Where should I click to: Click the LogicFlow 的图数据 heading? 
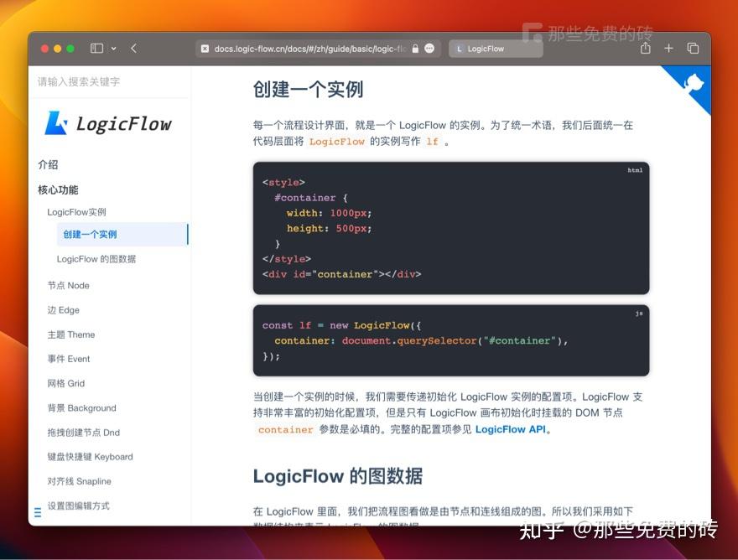[337, 476]
